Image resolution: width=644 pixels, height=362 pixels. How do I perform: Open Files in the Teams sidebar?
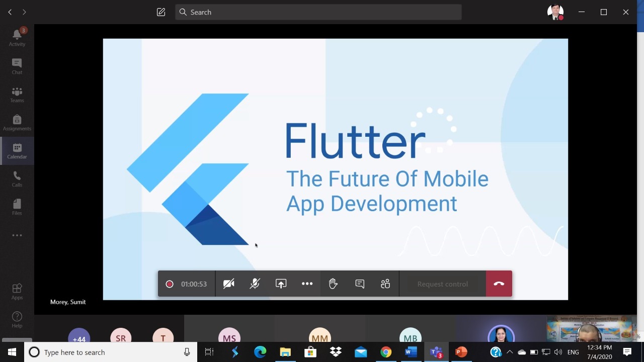click(17, 207)
